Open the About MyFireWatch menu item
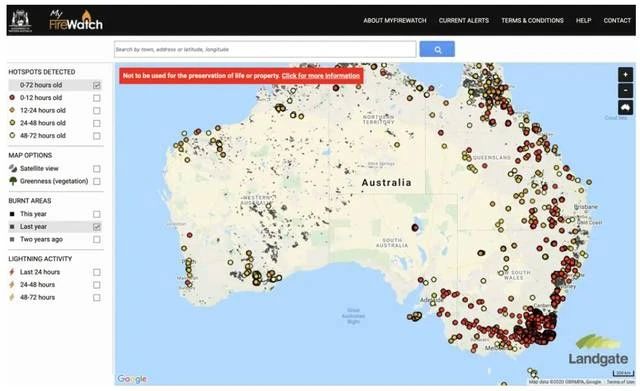Viewport: 640px width, 391px height. tap(395, 20)
